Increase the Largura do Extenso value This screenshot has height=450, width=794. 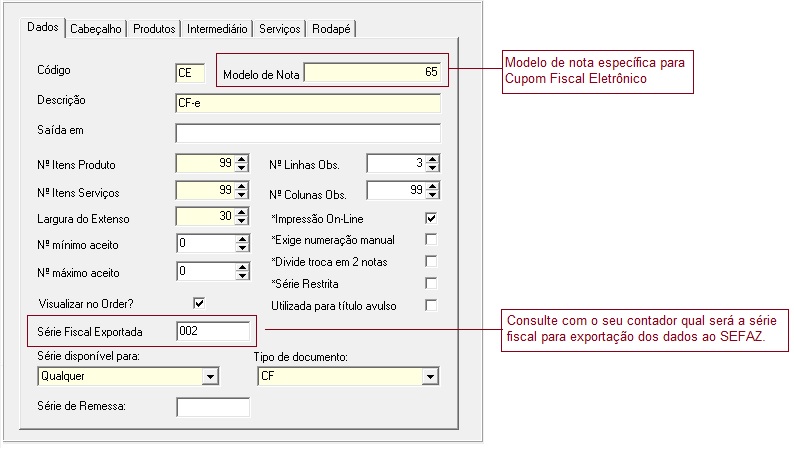coord(241,212)
